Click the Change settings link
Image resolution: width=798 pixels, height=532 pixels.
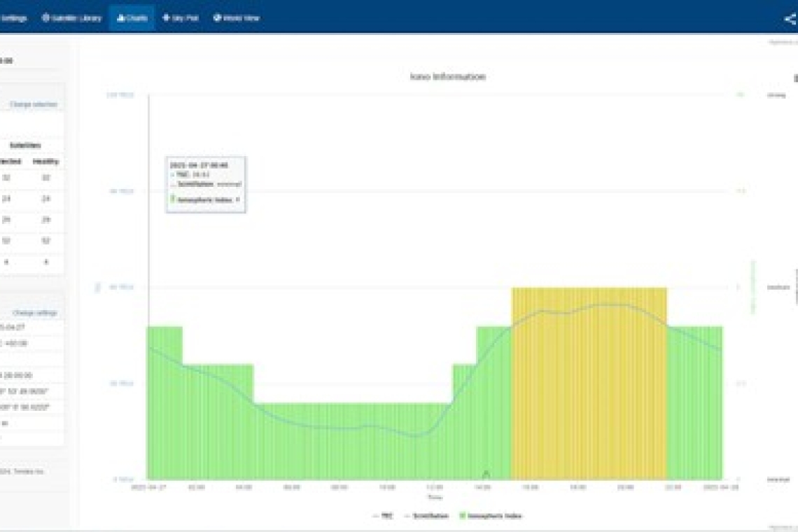[34, 313]
